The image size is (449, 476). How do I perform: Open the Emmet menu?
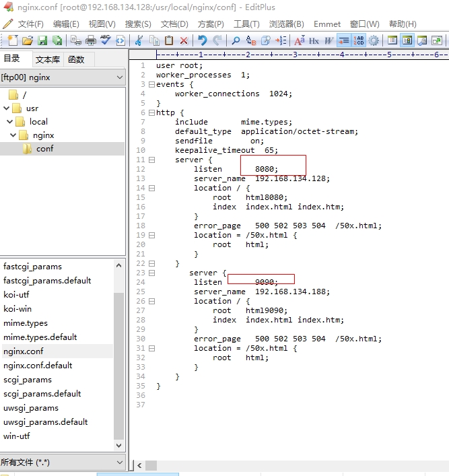327,24
